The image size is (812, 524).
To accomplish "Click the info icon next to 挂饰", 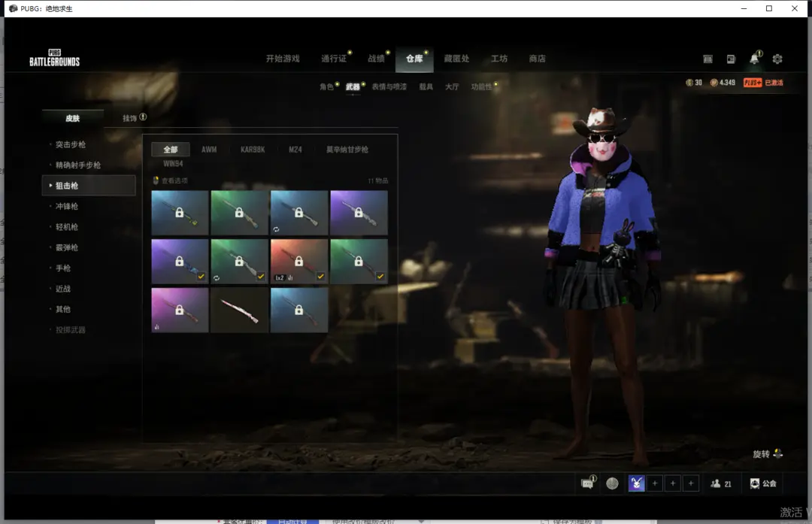I will 143,117.
